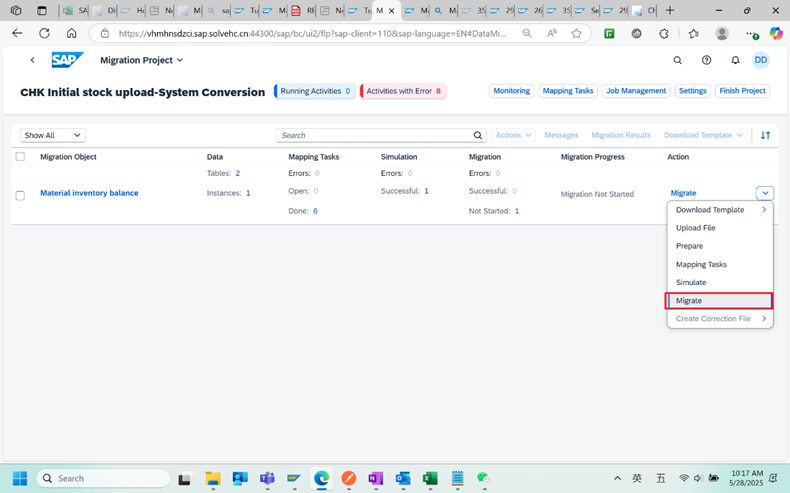
Task: Check Material inventory balance row checkbox
Action: pos(20,195)
